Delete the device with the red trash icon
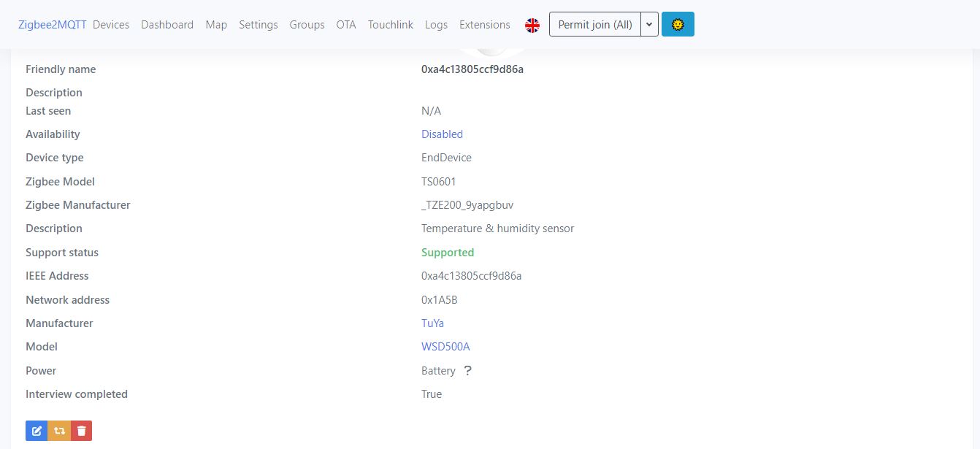Viewport: 980px width, 449px height. (81, 430)
